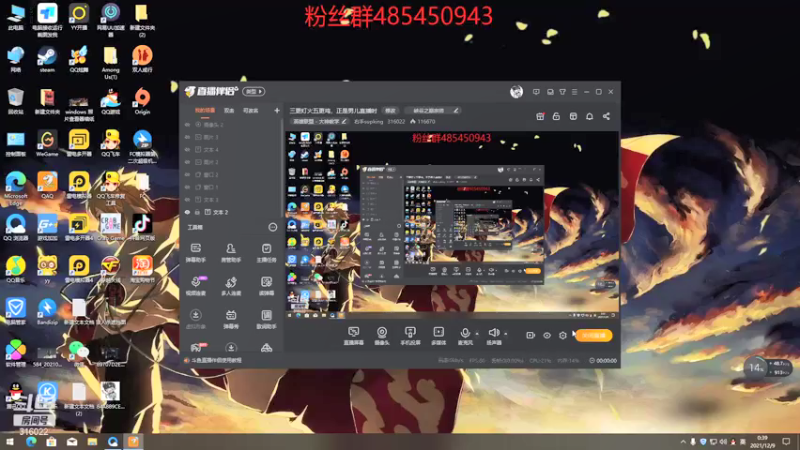Click the funnel-shaped icon in the title bar
The width and height of the screenshot is (800, 450).
pyautogui.click(x=562, y=92)
